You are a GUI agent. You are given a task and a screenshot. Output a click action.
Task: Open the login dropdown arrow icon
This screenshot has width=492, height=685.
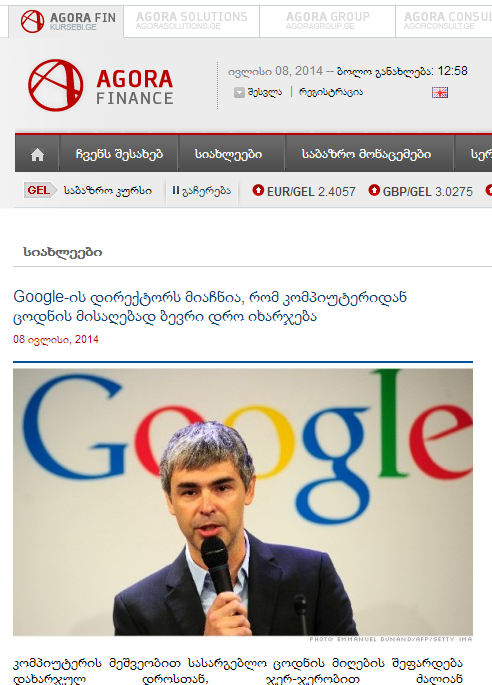[239, 92]
